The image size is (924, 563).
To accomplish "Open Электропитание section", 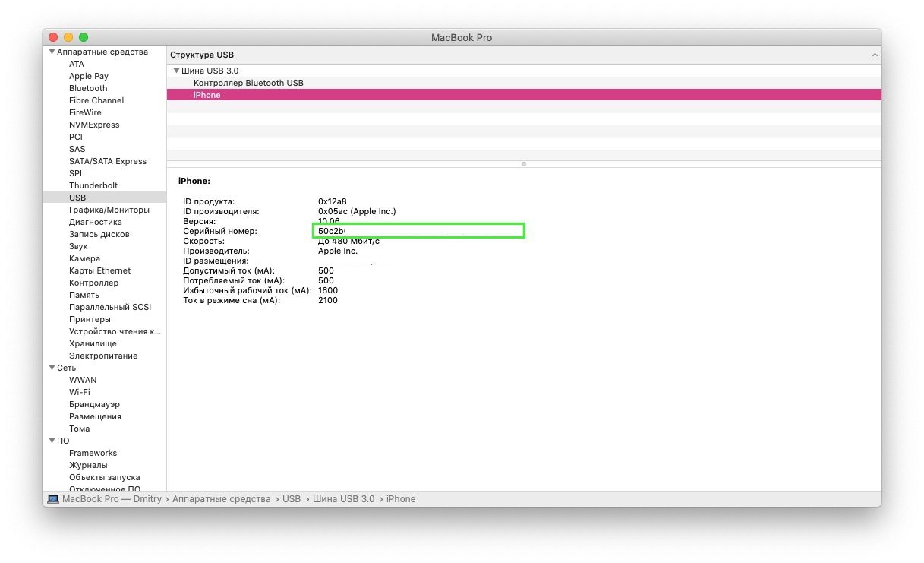I will coord(103,356).
